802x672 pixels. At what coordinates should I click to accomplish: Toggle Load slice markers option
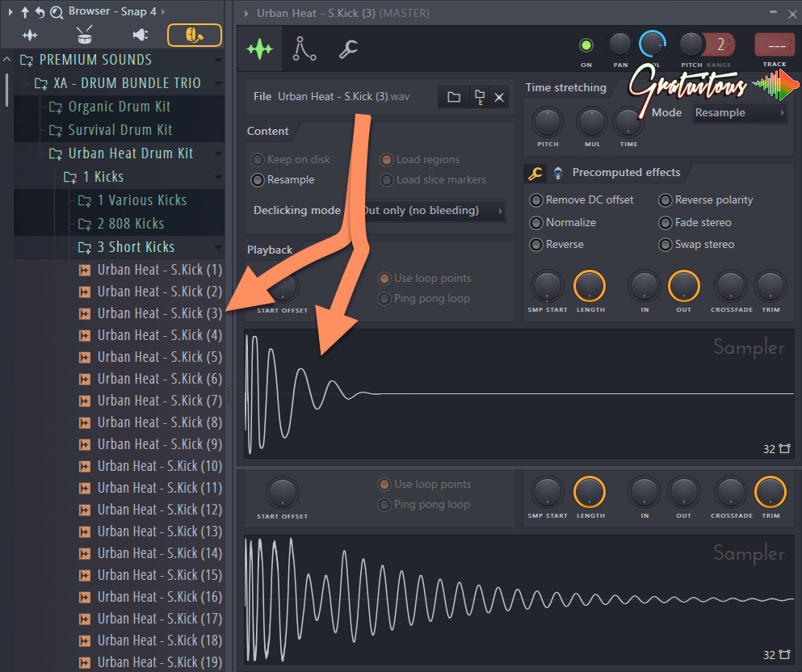[434, 180]
